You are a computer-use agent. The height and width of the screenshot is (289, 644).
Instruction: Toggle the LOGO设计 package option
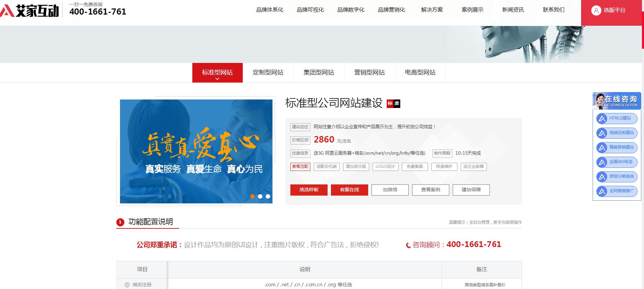point(385,166)
